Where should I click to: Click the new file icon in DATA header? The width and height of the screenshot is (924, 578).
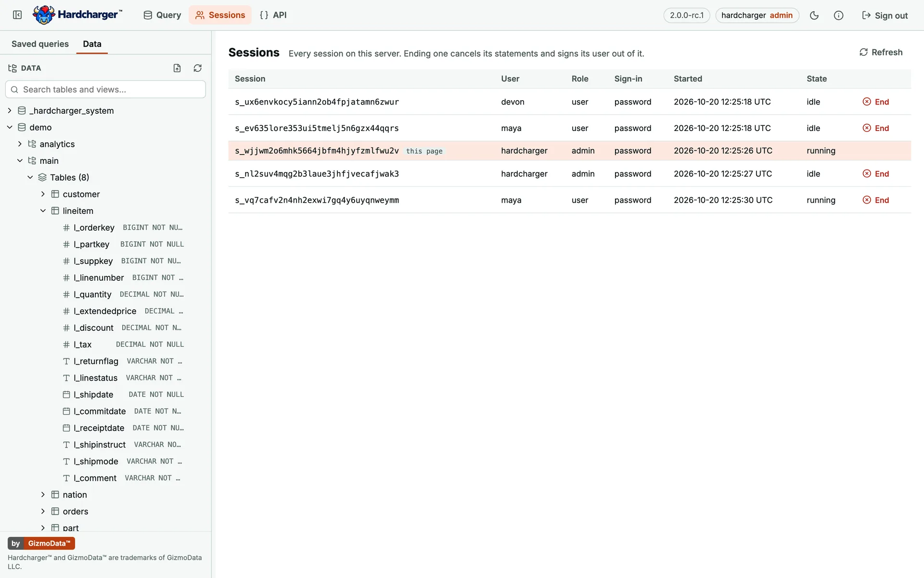177,68
